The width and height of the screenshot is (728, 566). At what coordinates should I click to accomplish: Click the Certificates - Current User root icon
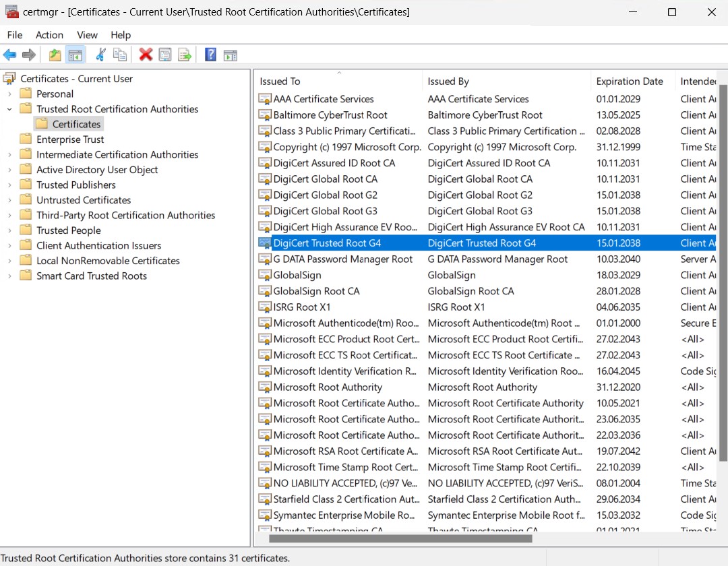pyautogui.click(x=9, y=78)
